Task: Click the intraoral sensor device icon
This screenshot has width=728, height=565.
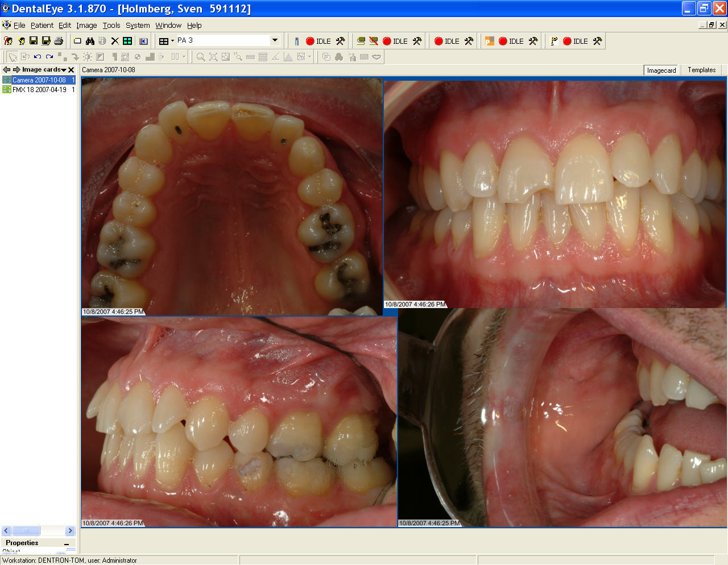Action: tap(296, 41)
